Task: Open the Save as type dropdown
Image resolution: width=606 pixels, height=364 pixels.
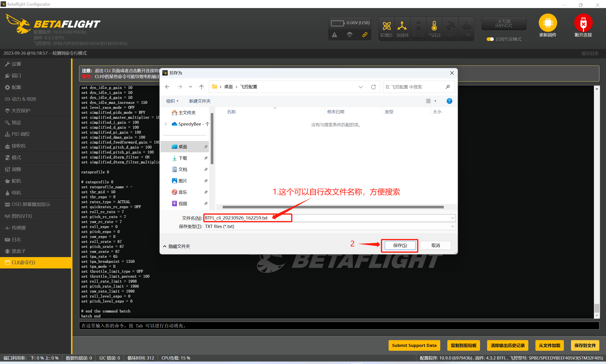Action: click(x=452, y=226)
